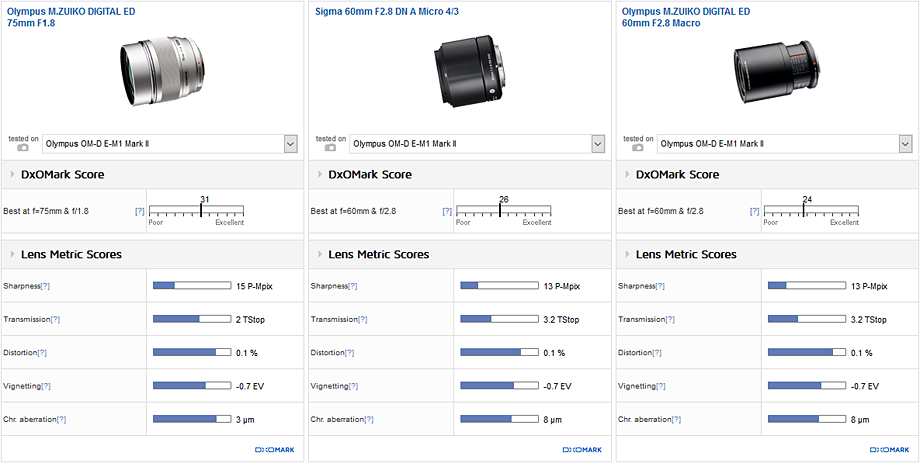Click Sharpness [?] help in Olympus Macro card

pos(659,286)
